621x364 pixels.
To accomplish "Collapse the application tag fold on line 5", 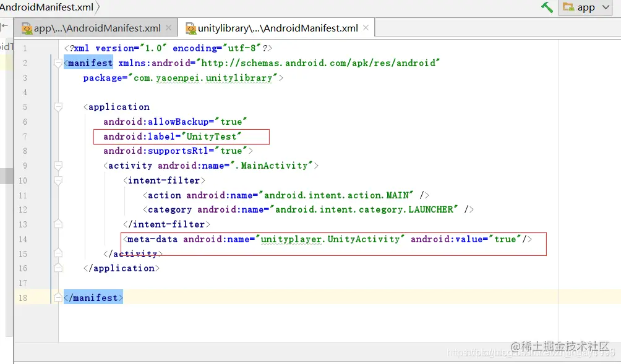I will [58, 107].
